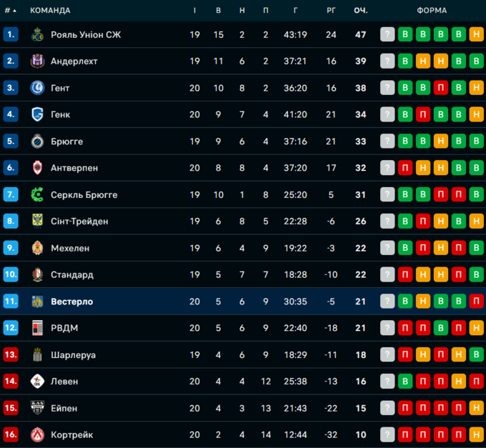Click the Андерлехт club crest icon
This screenshot has height=448, width=486.
(38, 61)
